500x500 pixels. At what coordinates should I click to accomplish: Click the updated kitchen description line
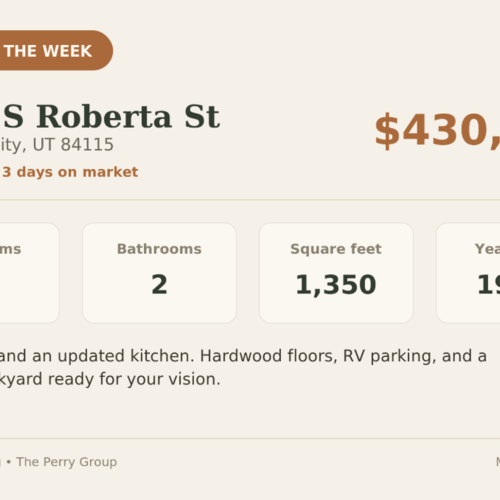tap(243, 356)
